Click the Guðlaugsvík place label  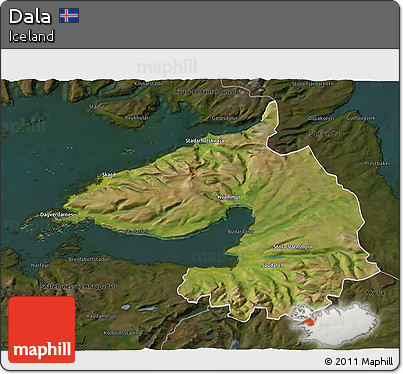(361, 118)
